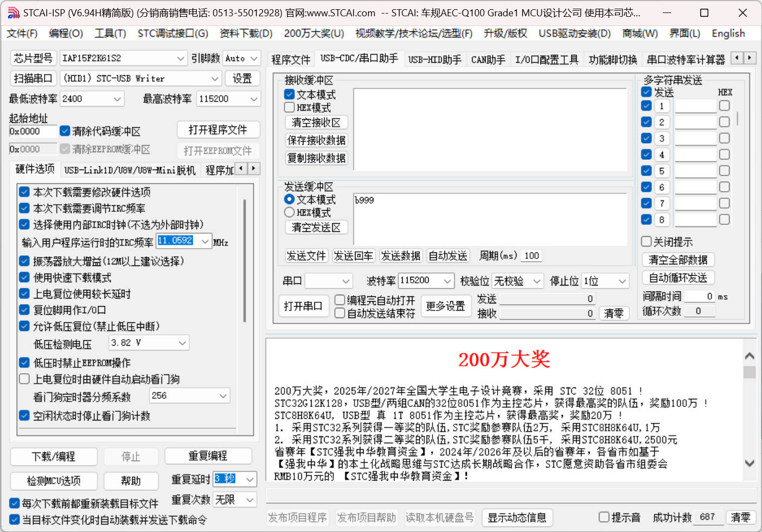Viewport: 762px width, 532px height.
Task: Expand 串口 port selection dropdown
Action: point(346,281)
